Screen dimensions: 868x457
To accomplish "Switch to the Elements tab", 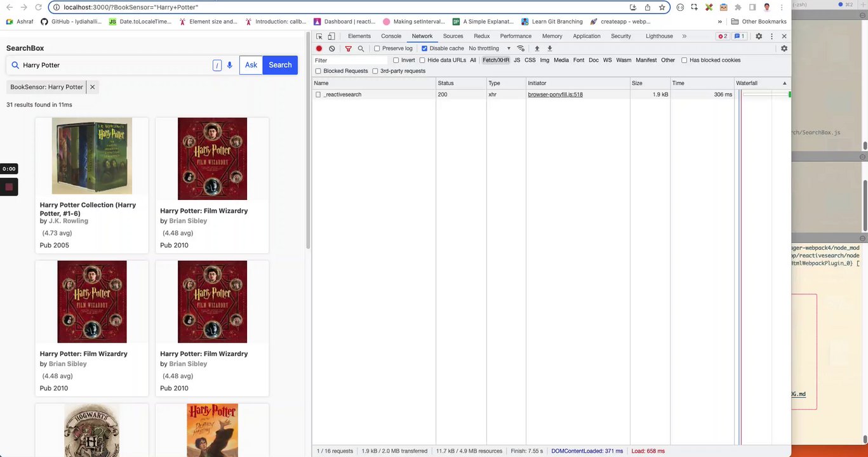I will [x=359, y=36].
